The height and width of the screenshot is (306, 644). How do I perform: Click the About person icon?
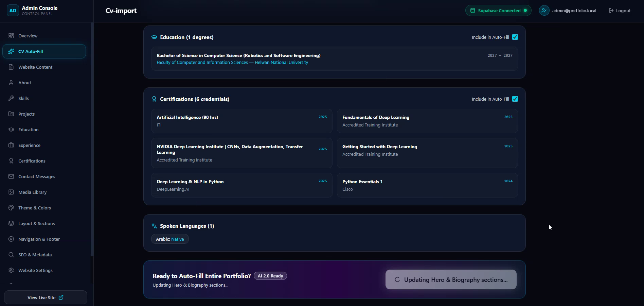pyautogui.click(x=11, y=83)
